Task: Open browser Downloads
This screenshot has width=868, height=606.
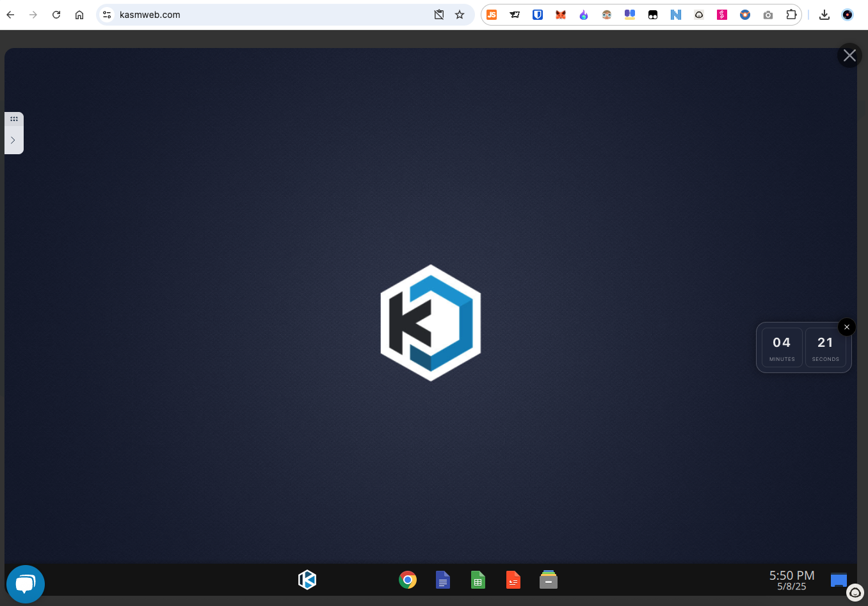Action: 824,15
